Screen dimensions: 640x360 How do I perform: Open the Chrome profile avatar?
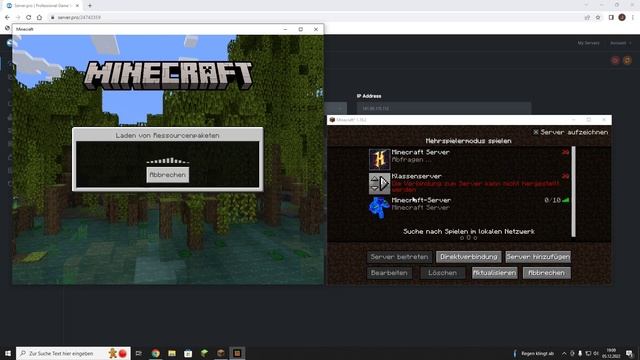(622, 18)
